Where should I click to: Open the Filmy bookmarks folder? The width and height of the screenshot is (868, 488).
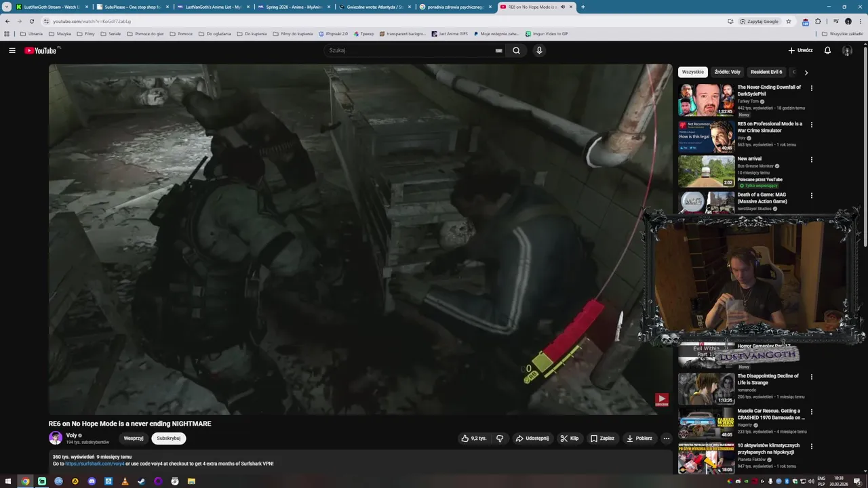(x=86, y=33)
